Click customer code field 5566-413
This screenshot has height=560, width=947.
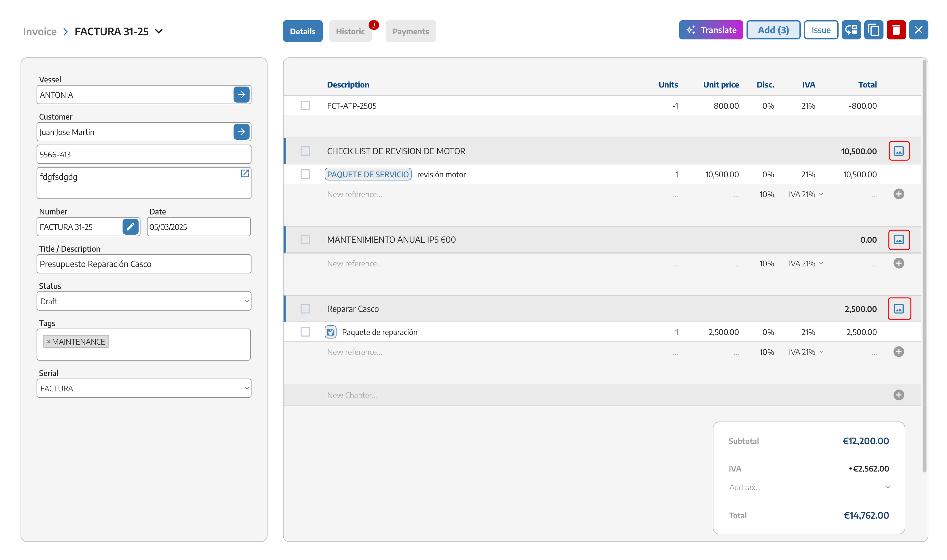coord(144,154)
